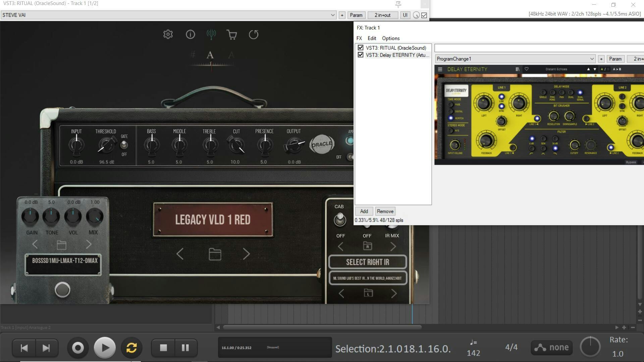
Task: Open the shopping cart icon in RITUAL
Action: [232, 35]
